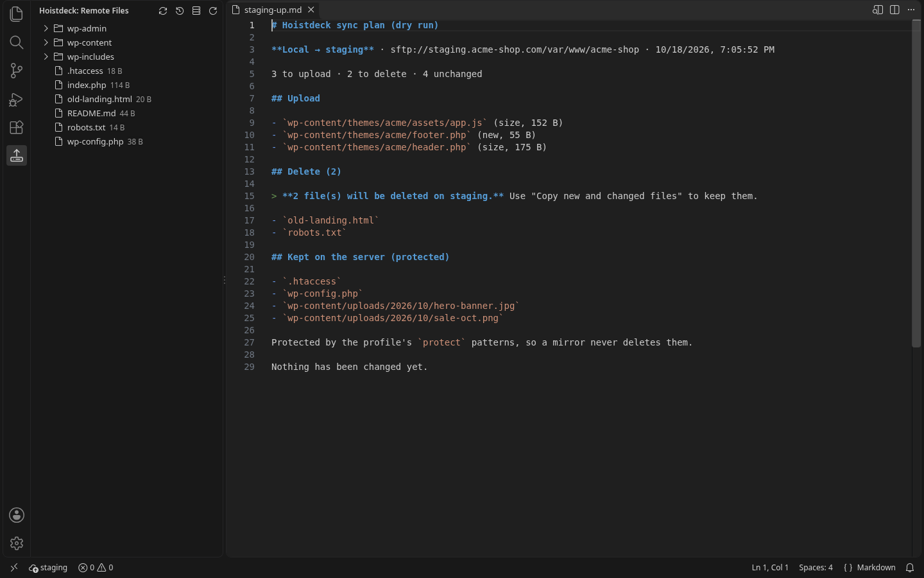This screenshot has width=924, height=578.
Task: Expand the wp-content folder
Action: pyautogui.click(x=127, y=42)
